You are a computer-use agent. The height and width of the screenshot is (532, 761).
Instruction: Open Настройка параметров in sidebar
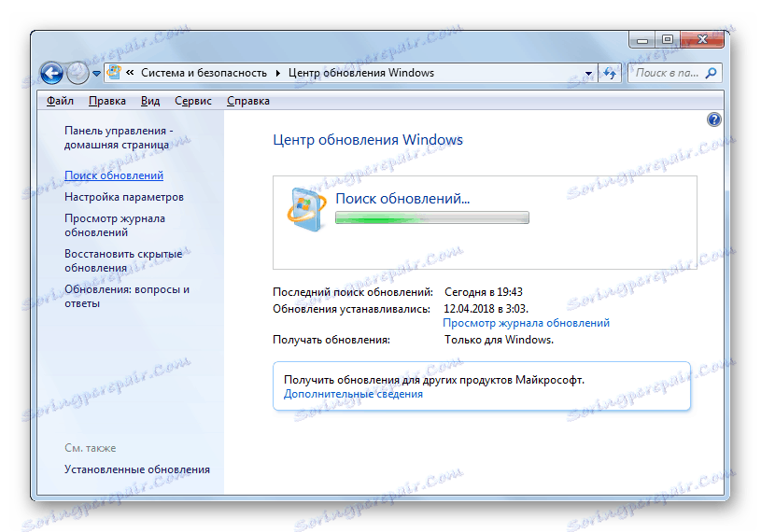pos(124,197)
